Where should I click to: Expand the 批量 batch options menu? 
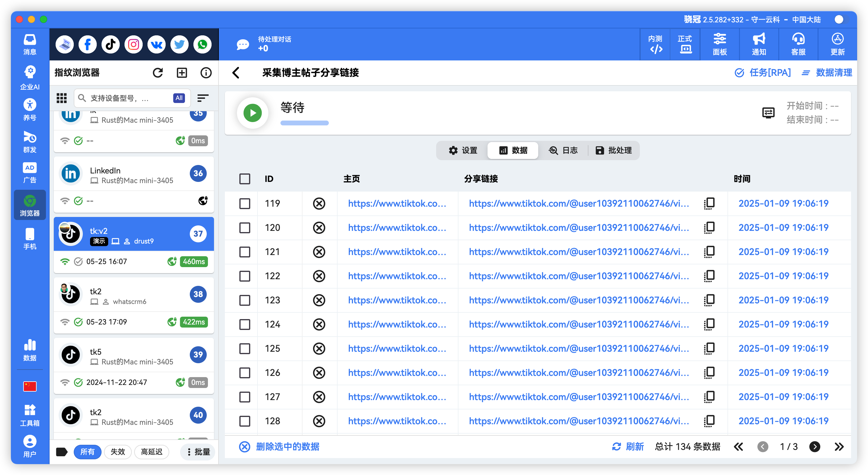tap(197, 452)
